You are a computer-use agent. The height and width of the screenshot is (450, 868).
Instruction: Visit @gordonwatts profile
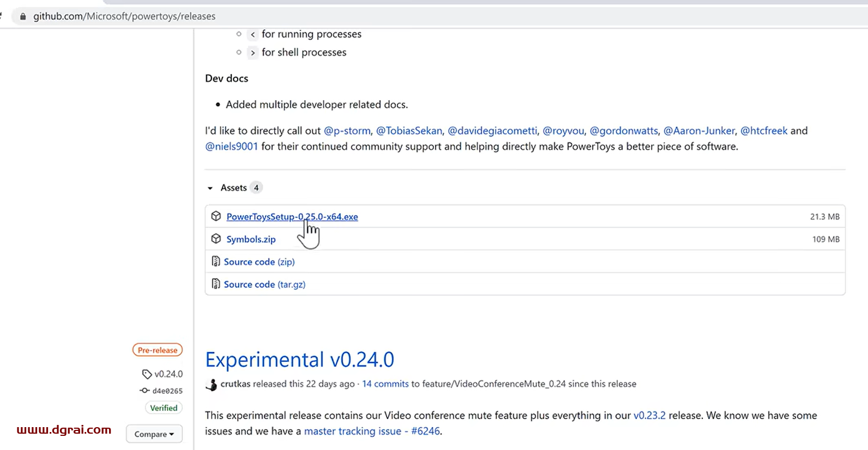tap(624, 131)
